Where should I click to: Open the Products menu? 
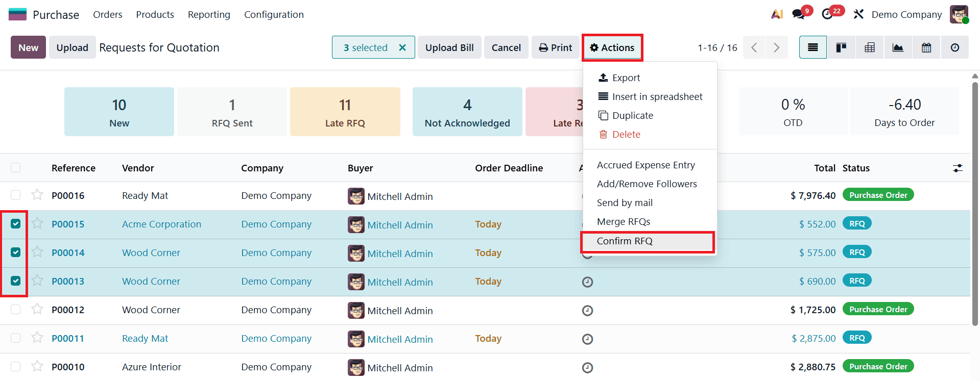155,14
